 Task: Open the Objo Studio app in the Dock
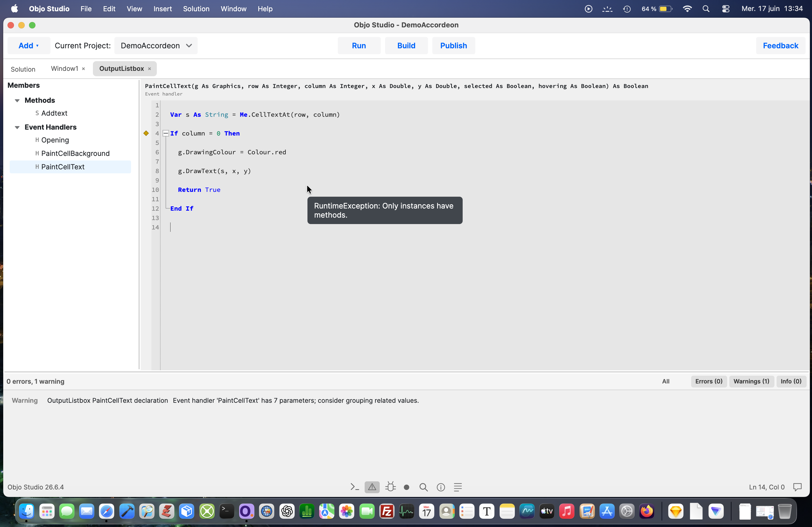click(246, 511)
